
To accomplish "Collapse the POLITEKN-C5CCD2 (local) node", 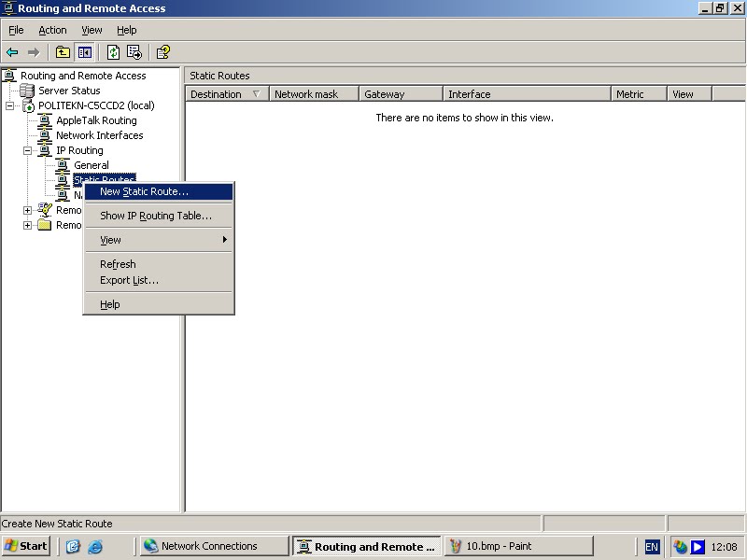I will pos(10,105).
